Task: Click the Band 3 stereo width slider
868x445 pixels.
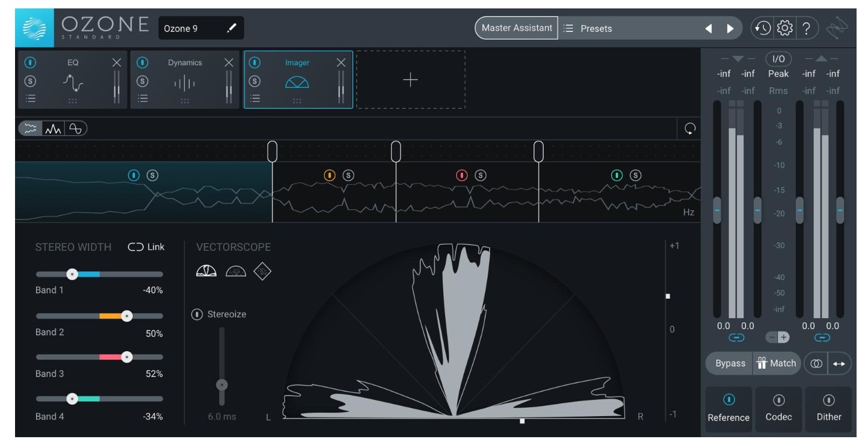Action: tap(126, 357)
